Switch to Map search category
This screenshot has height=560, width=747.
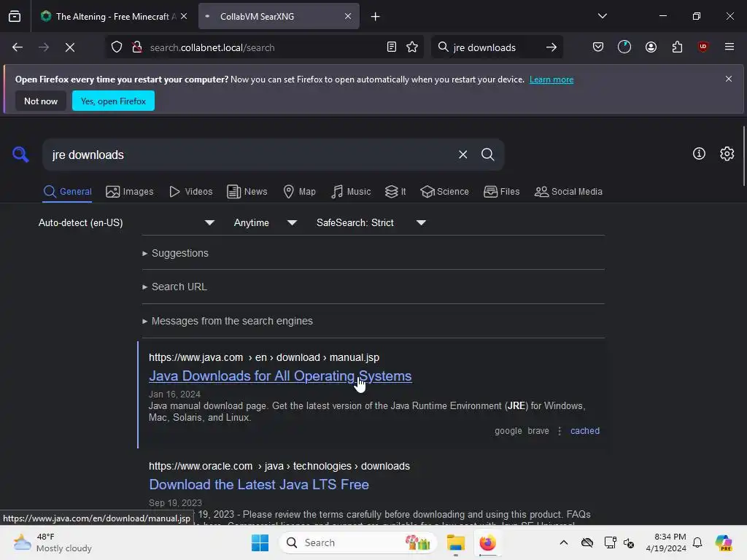(x=299, y=192)
